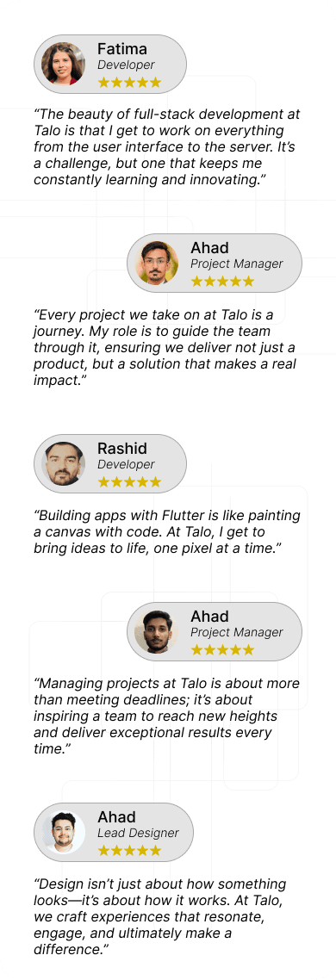The width and height of the screenshot is (336, 980).
Task: Select the name Fatima
Action: click(122, 49)
